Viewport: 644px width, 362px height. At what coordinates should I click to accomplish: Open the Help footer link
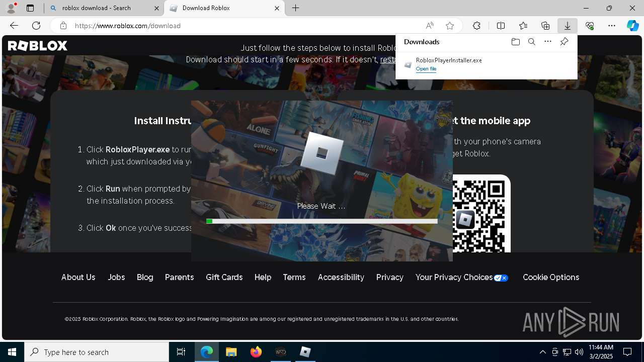(x=263, y=278)
